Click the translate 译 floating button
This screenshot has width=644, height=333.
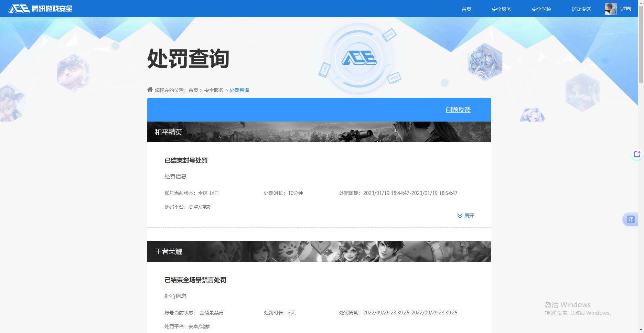click(x=631, y=219)
